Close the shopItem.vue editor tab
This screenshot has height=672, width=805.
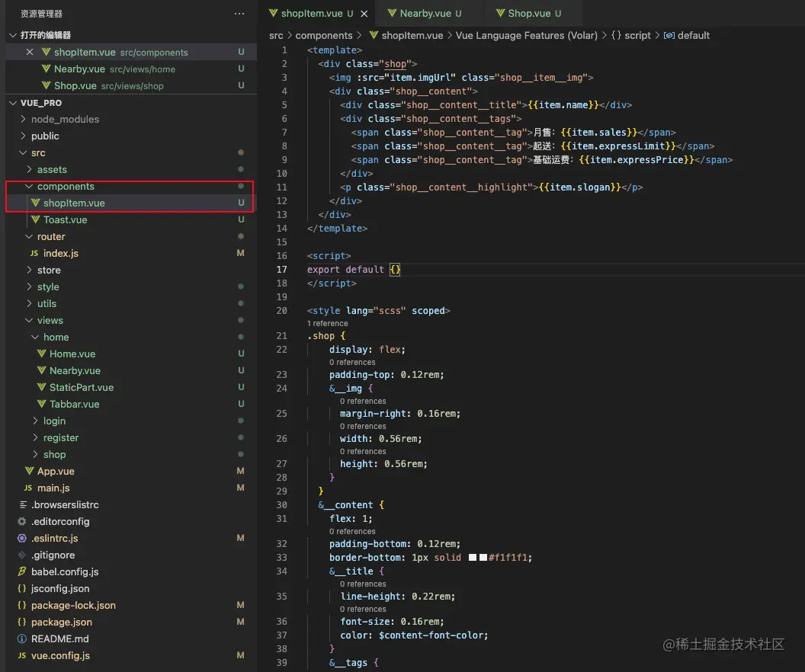(x=364, y=14)
